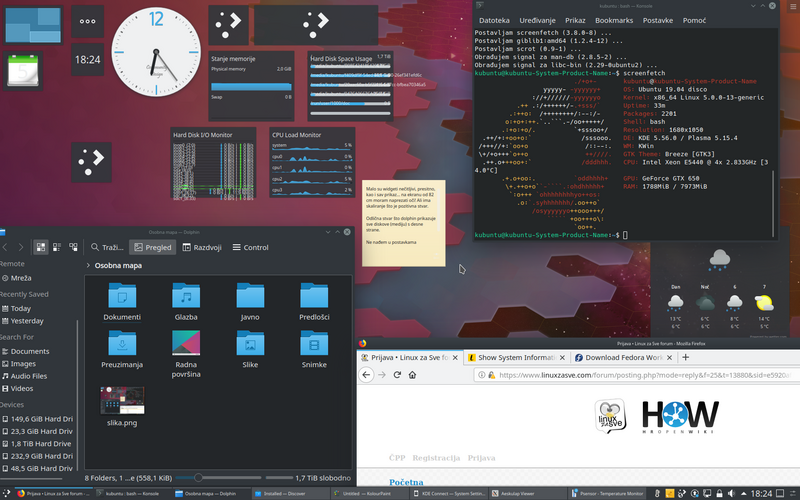Open Postavke menu in Konsole
The image size is (800, 500).
click(658, 20)
